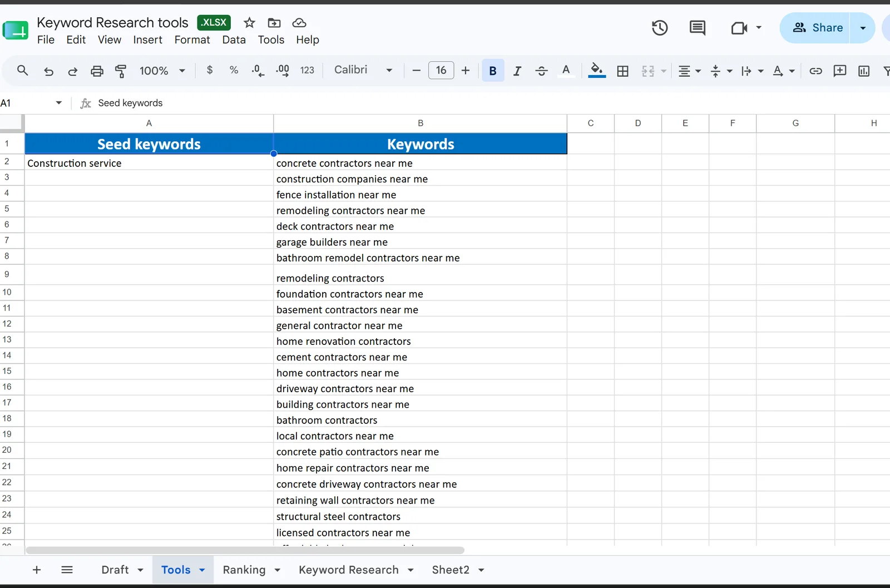Click the Redo arrow icon
The image size is (890, 588).
tap(72, 71)
